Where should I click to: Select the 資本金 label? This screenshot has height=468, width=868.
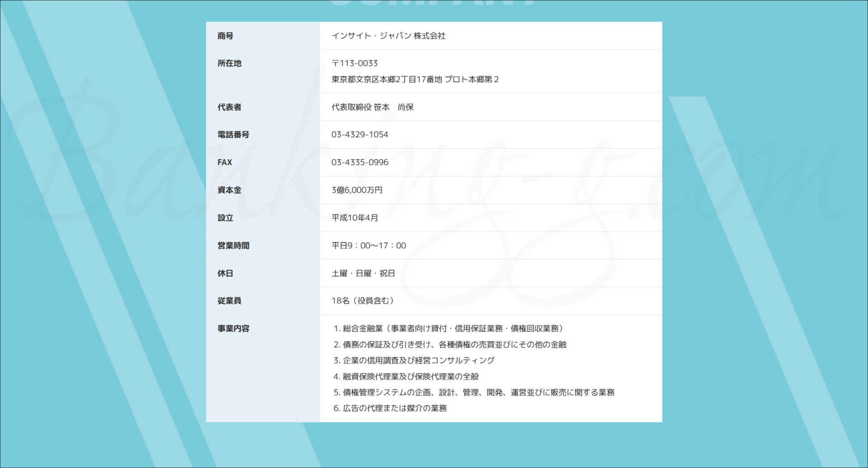(229, 190)
